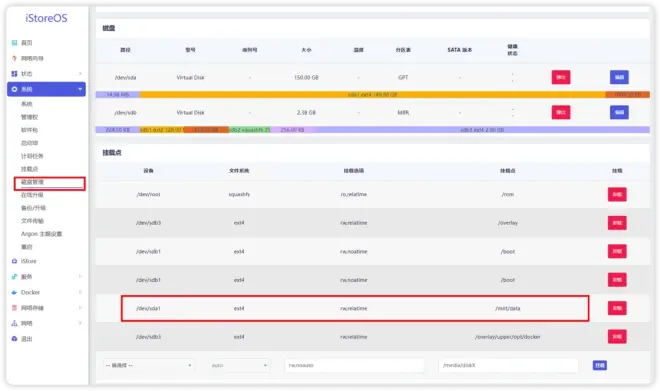This screenshot has height=391, width=660.
Task: Unmount the /overlay/upper/opt/docker mount point
Action: (617, 337)
